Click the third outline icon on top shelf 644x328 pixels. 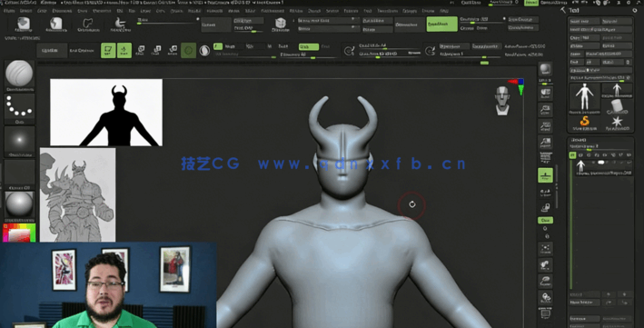click(x=88, y=25)
